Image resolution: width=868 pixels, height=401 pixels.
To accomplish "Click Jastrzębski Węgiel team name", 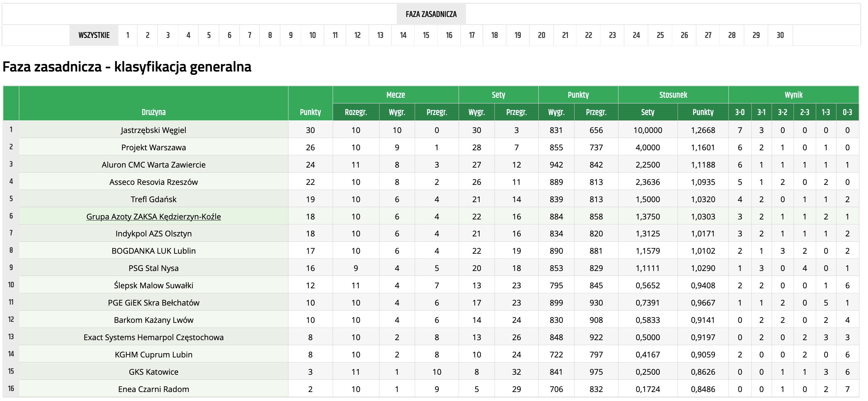I will (154, 130).
